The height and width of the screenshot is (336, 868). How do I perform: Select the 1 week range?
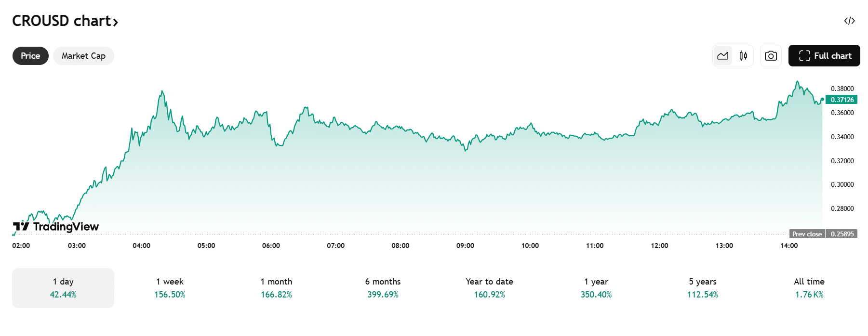[170, 288]
